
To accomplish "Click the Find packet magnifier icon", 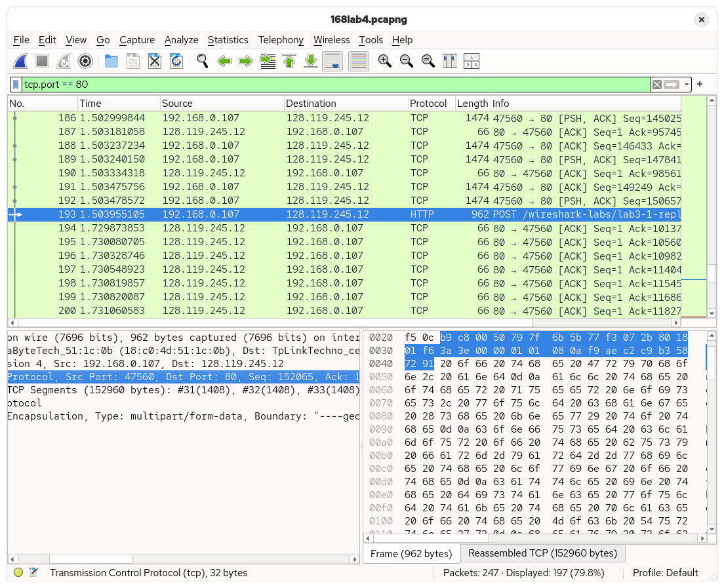I will 203,62.
